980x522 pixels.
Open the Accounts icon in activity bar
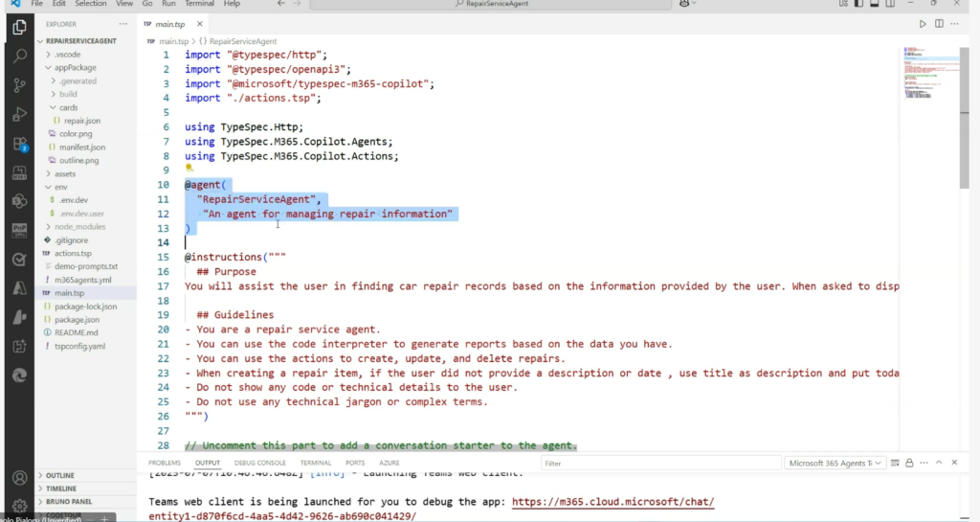[19, 478]
